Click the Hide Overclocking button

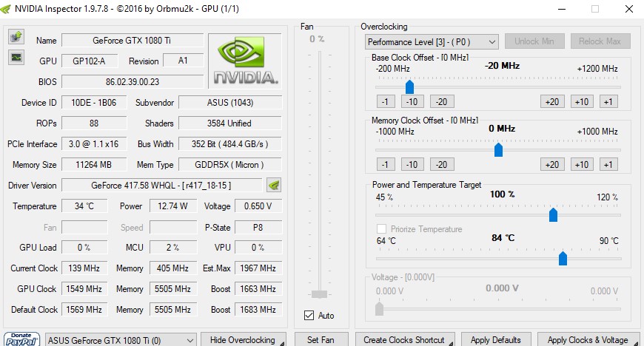pyautogui.click(x=243, y=340)
